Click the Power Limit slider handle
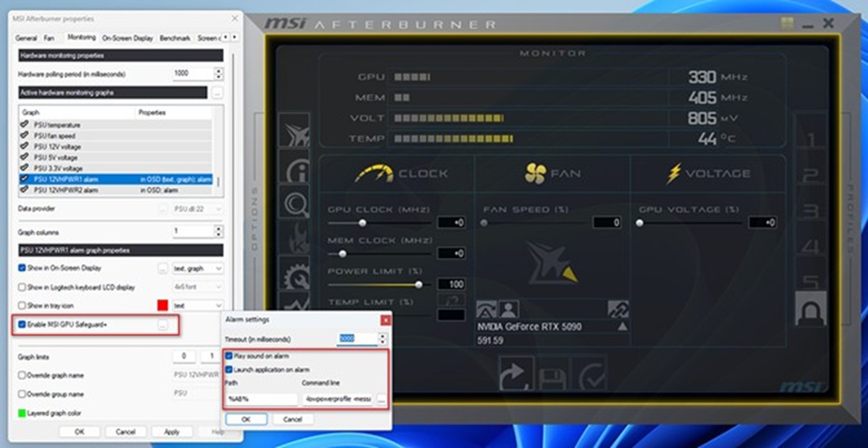 (x=419, y=284)
